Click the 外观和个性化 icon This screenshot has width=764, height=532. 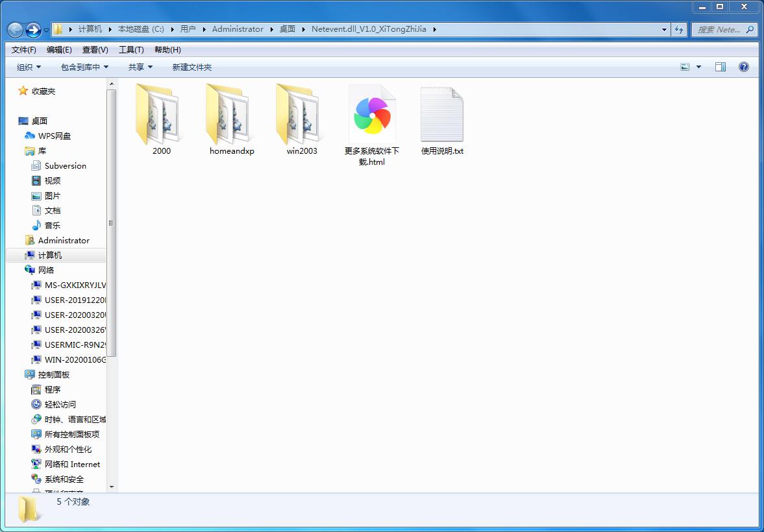tap(36, 449)
